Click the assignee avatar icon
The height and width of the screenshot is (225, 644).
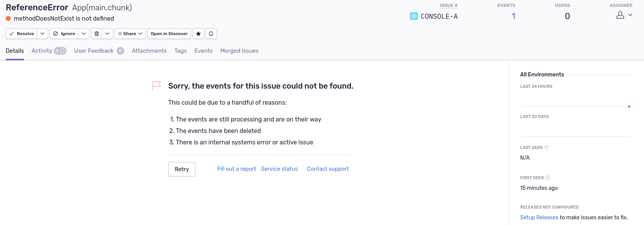tap(620, 16)
